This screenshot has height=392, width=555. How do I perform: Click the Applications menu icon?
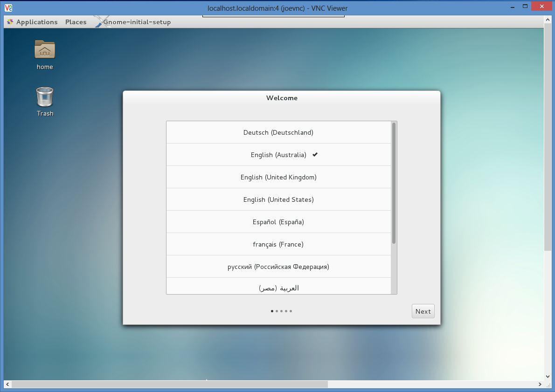(x=9, y=21)
